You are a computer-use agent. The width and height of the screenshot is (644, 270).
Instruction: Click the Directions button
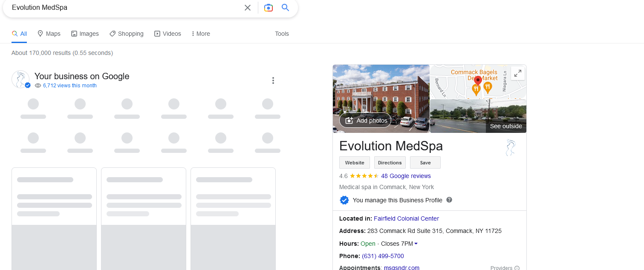[x=390, y=163]
